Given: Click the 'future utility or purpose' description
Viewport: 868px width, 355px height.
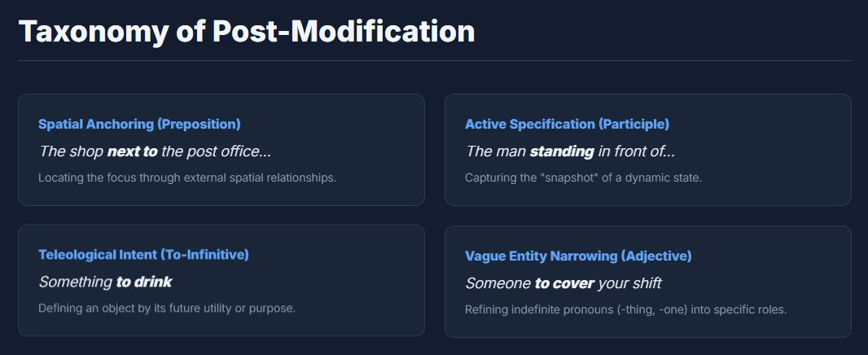Looking at the screenshot, I should [x=167, y=308].
